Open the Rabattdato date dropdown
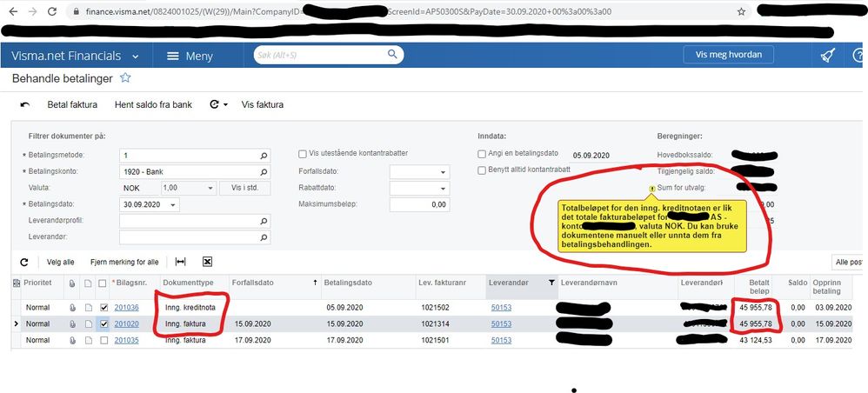 [443, 189]
